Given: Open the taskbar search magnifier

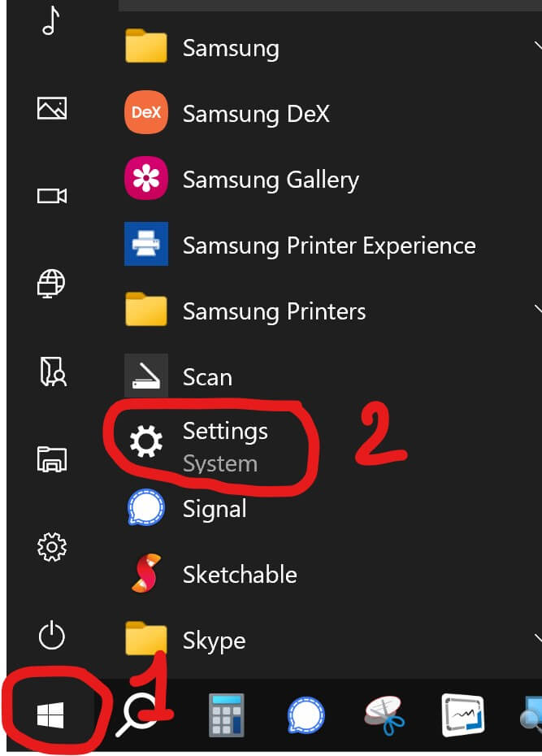Looking at the screenshot, I should 137,715.
